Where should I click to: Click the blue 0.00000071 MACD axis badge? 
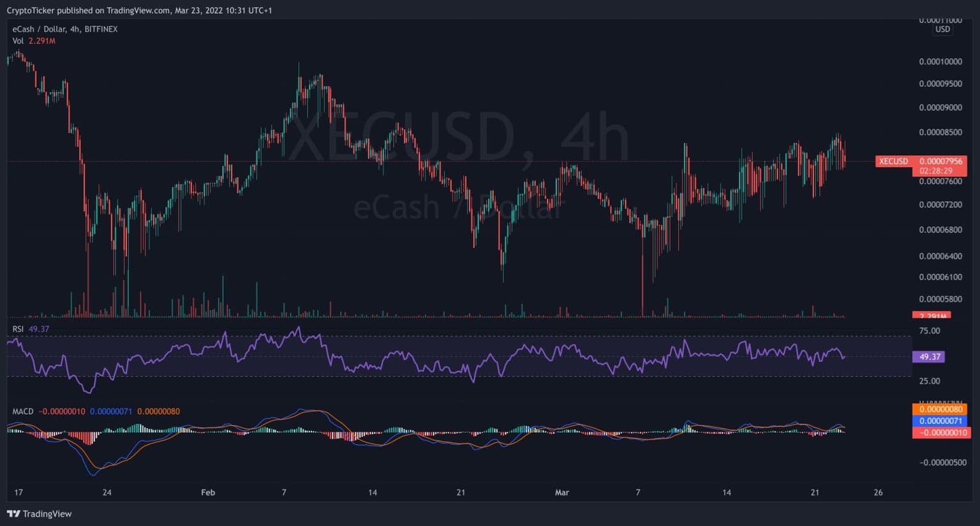tap(940, 421)
